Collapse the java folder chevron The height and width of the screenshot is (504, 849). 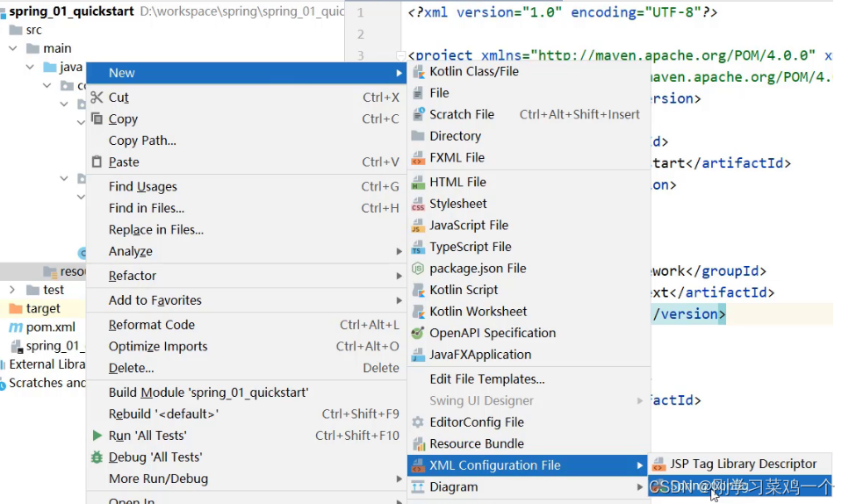[31, 67]
